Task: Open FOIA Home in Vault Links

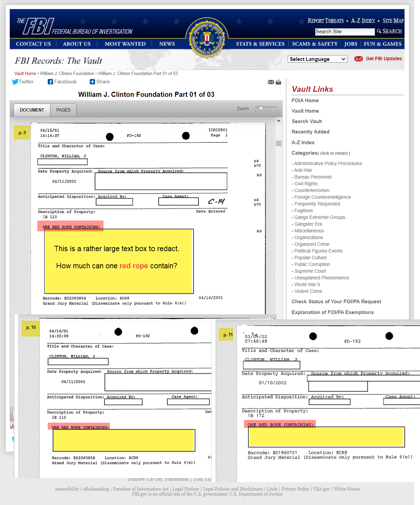Action: pos(305,101)
